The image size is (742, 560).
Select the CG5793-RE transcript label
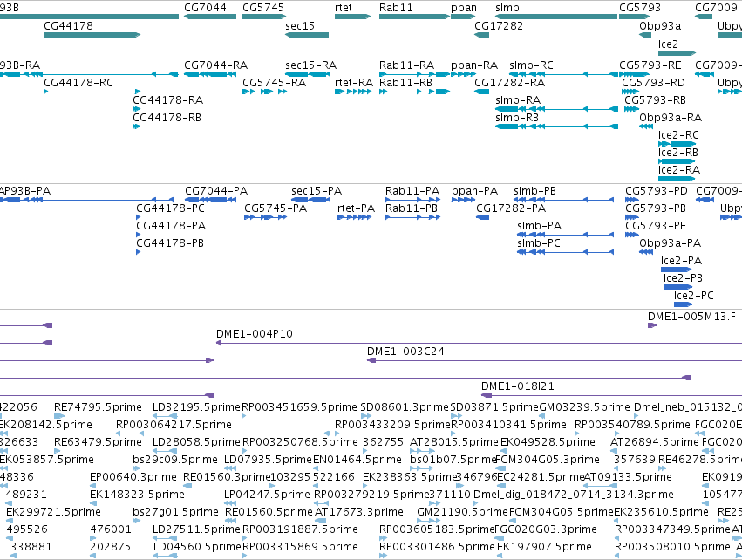click(x=650, y=65)
